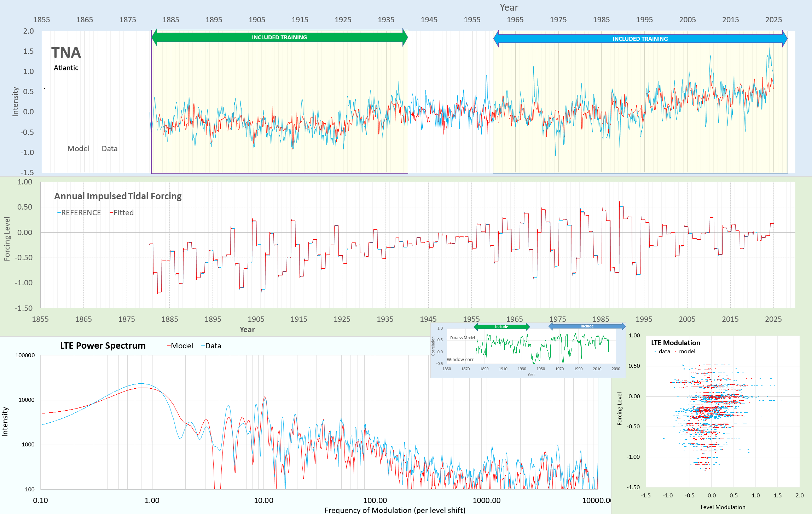Click the LTE Power Spectrum title
The image size is (812, 514).
(103, 345)
